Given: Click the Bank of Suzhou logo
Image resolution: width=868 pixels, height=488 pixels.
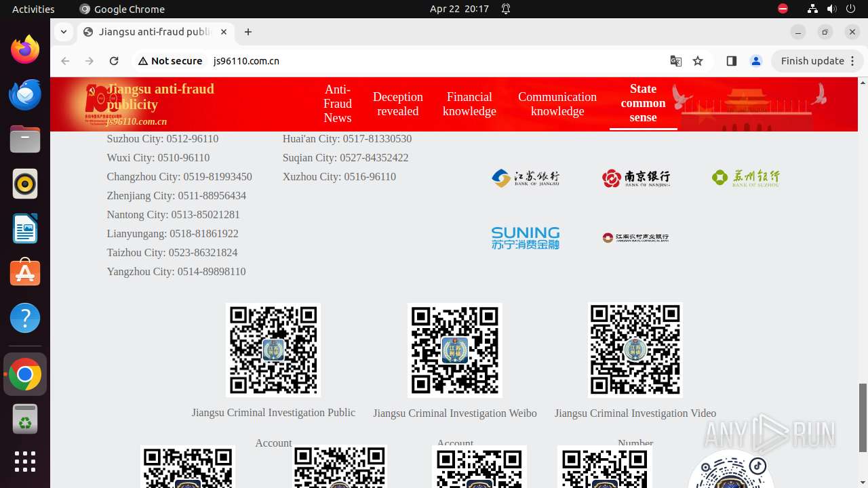Looking at the screenshot, I should (x=746, y=178).
